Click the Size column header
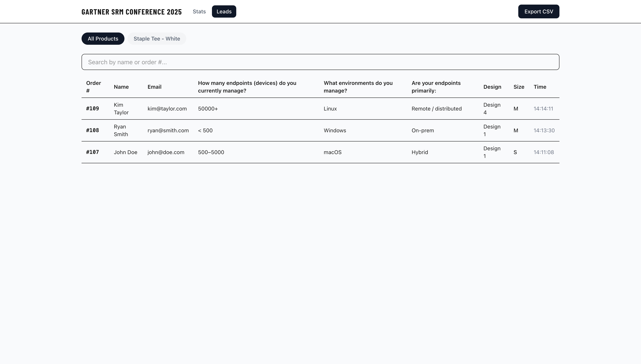 click(x=519, y=87)
